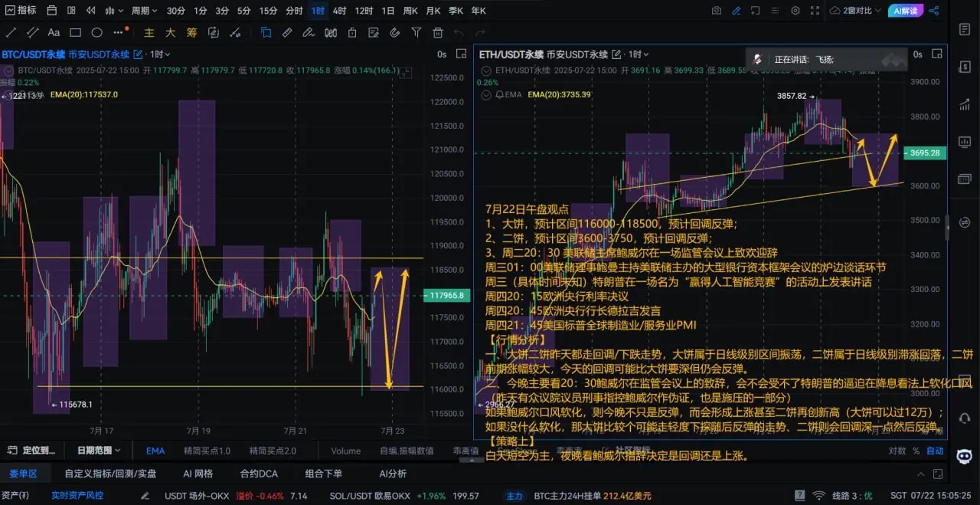Toggle the muted microphone icon

[x=756, y=59]
